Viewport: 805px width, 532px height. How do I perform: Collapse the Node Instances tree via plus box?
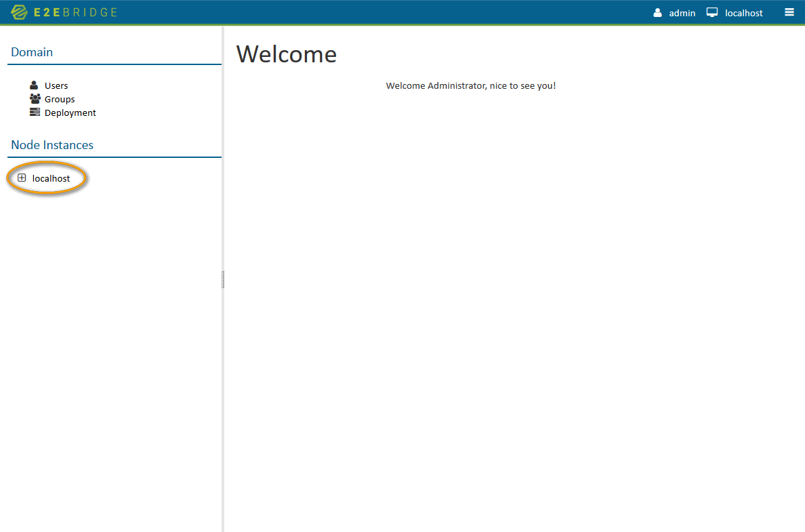point(22,178)
